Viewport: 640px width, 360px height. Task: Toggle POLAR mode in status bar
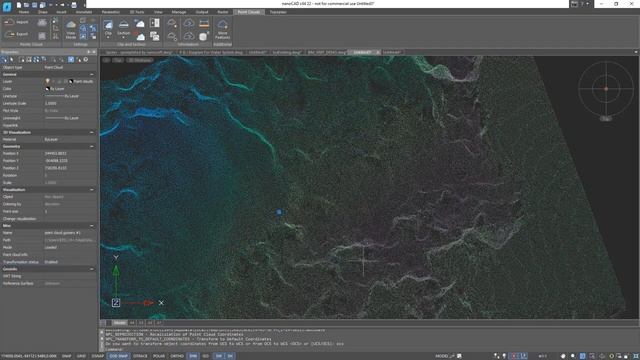[159, 356]
